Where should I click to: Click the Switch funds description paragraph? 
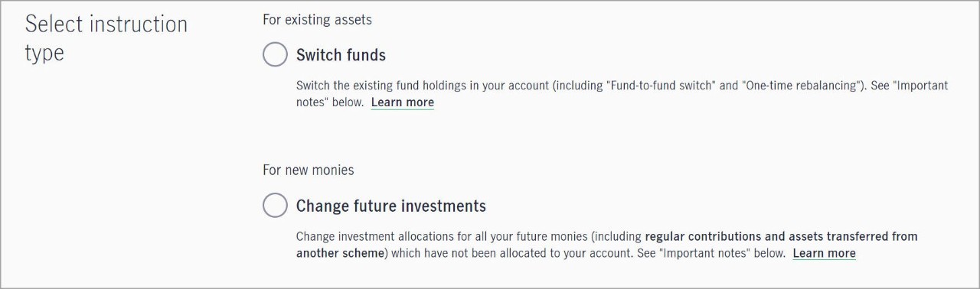[x=622, y=94]
